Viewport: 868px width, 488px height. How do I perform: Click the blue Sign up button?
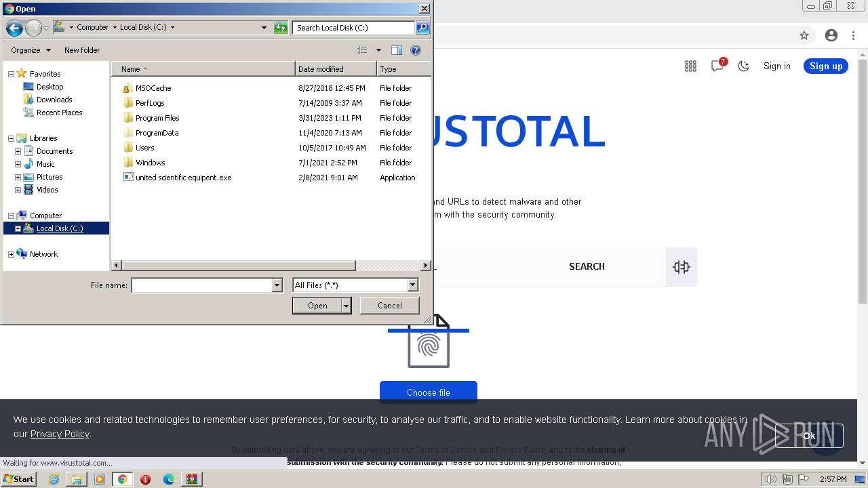tap(826, 66)
